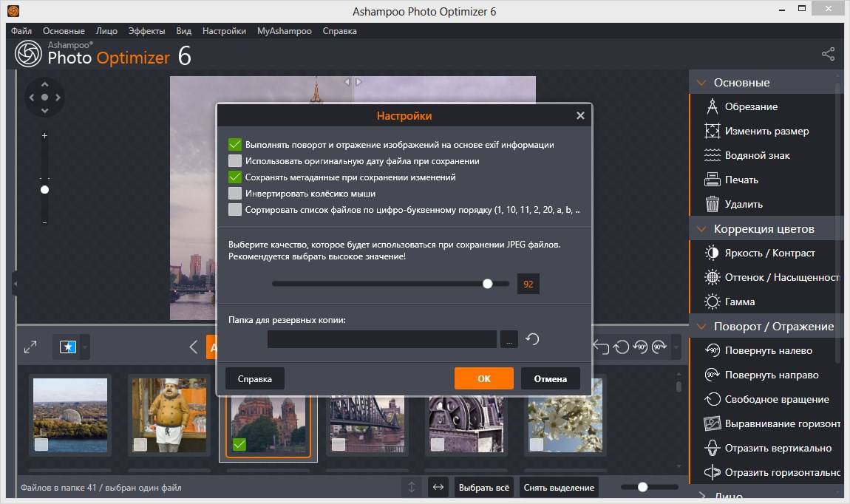
Task: Click the Отмена button
Action: 550,378
